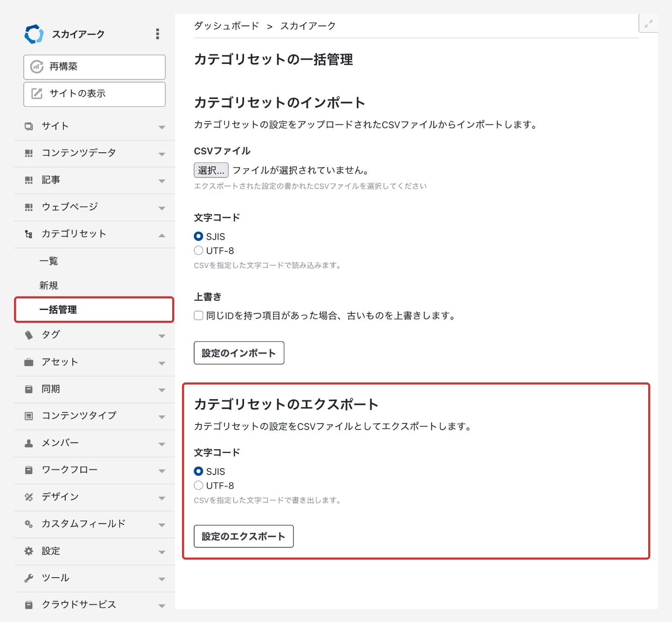672x622 pixels.
Task: Click the スカイアーク logo icon
Action: [x=34, y=34]
